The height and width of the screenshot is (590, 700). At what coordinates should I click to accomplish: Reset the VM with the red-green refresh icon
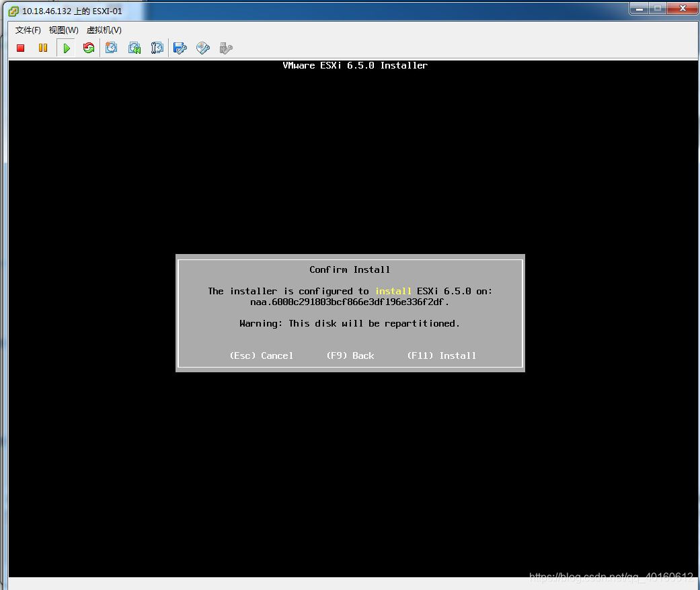[88, 48]
